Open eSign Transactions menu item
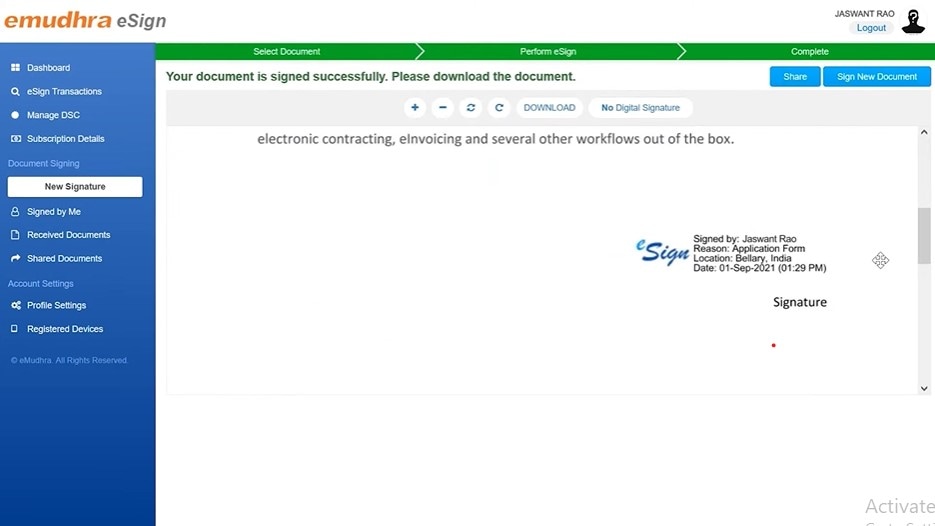The width and height of the screenshot is (935, 526). pyautogui.click(x=64, y=91)
